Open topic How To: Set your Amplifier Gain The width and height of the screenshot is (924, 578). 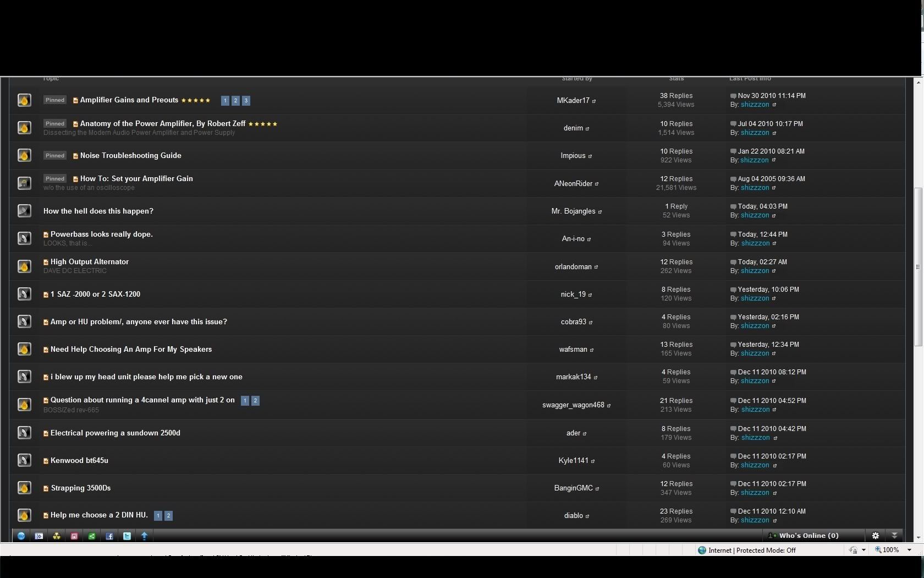(x=136, y=178)
